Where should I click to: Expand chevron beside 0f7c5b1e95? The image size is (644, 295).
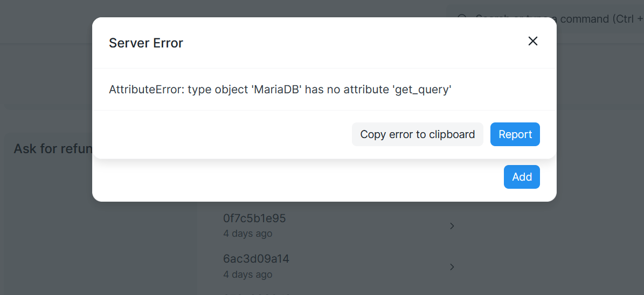click(x=452, y=226)
